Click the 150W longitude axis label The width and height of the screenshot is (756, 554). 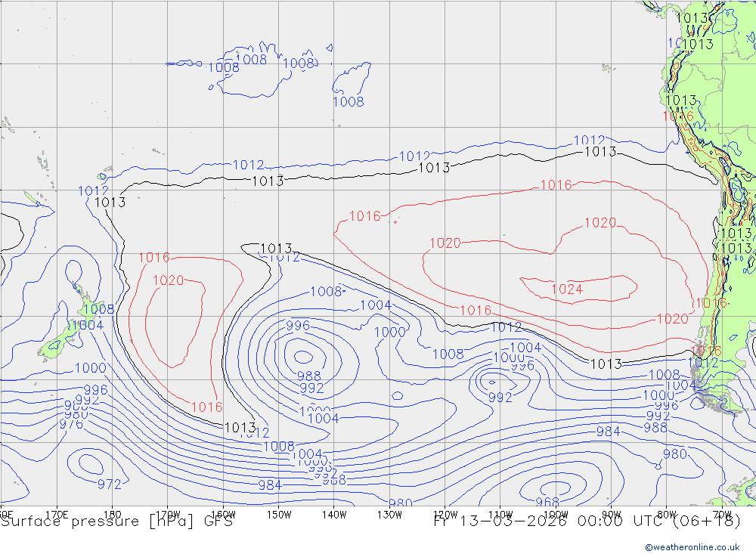[279, 515]
